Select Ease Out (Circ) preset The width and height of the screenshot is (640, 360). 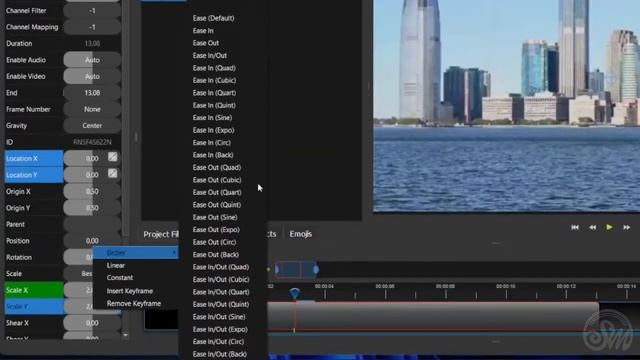tap(214, 242)
